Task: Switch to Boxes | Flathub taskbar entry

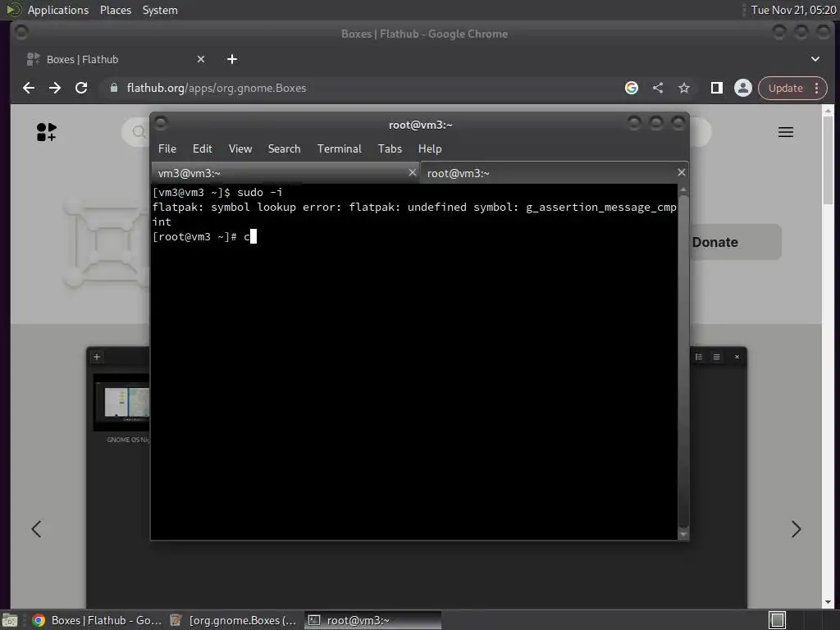Action: coord(97,620)
